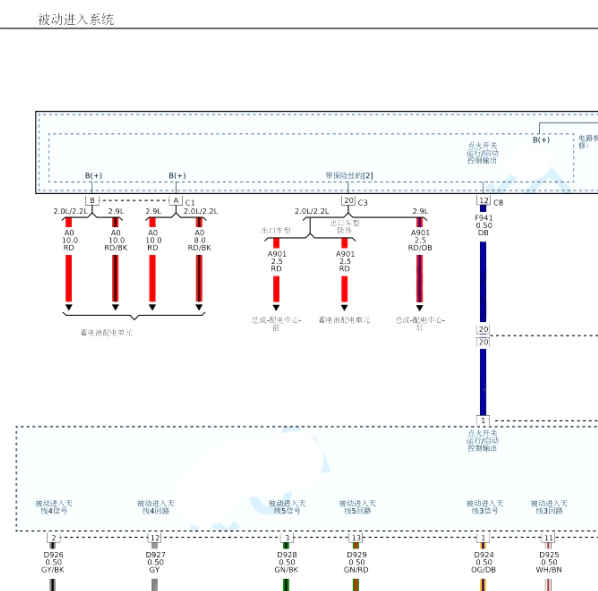The image size is (598, 591).
Task: Click the 出口车型除外 annotation
Action: pos(344,226)
